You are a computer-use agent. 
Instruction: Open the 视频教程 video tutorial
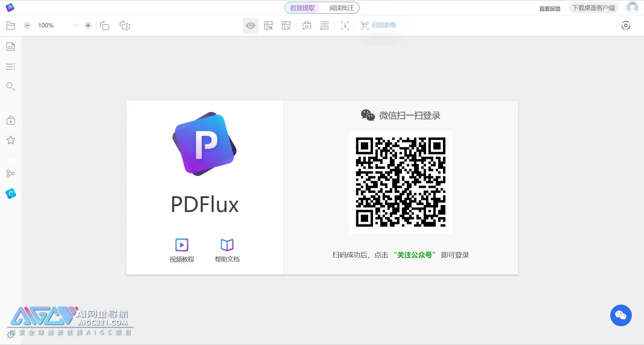click(182, 250)
